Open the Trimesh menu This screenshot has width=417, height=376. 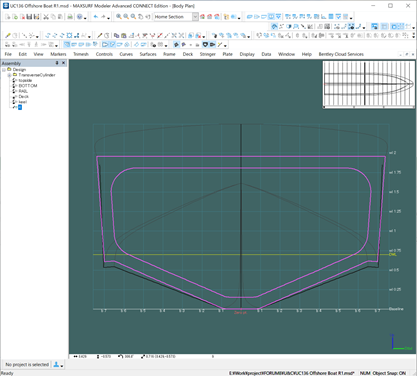click(81, 54)
